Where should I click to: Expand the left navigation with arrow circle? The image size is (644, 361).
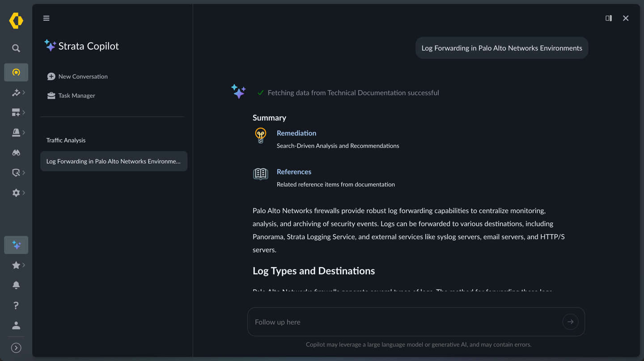click(16, 348)
